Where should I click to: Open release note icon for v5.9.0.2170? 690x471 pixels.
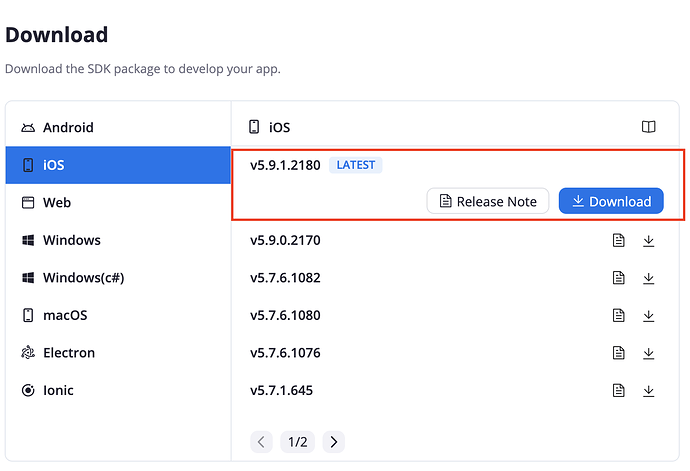pyautogui.click(x=619, y=240)
